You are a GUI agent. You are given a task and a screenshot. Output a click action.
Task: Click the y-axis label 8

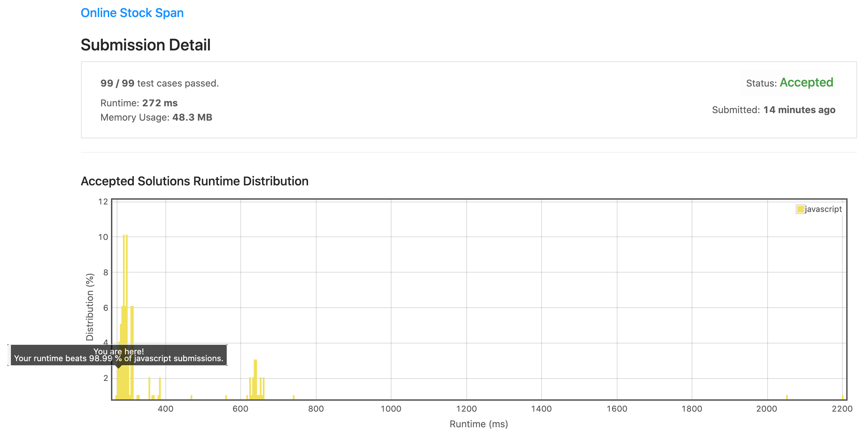tap(106, 272)
